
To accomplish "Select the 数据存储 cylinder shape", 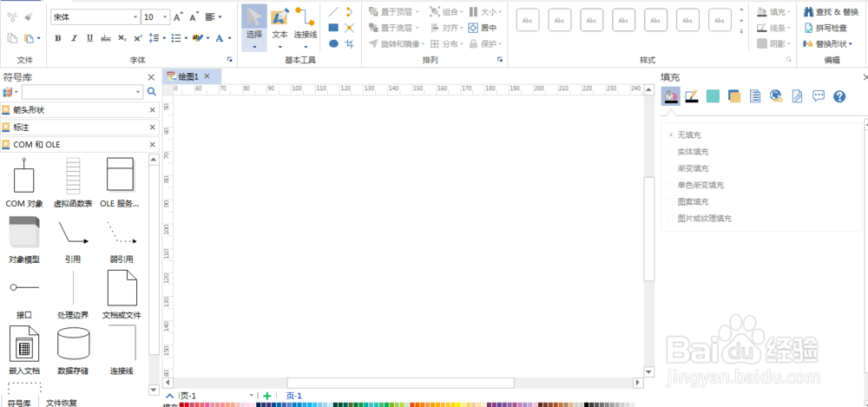I will point(73,351).
